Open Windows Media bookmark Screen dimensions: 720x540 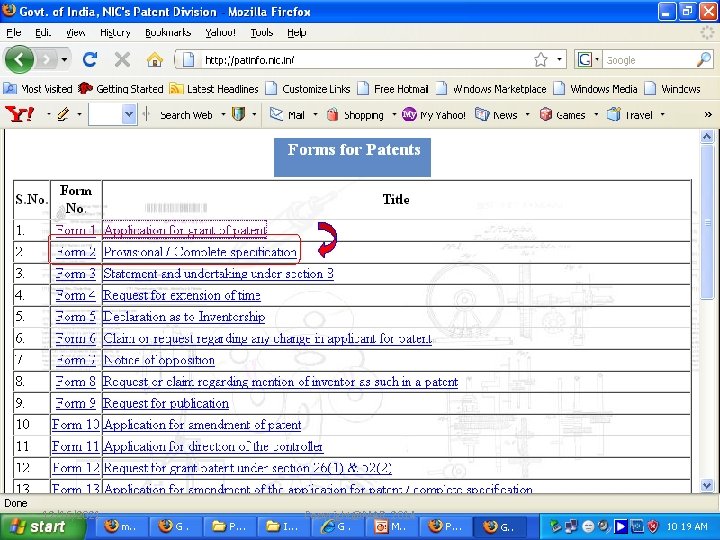[596, 89]
